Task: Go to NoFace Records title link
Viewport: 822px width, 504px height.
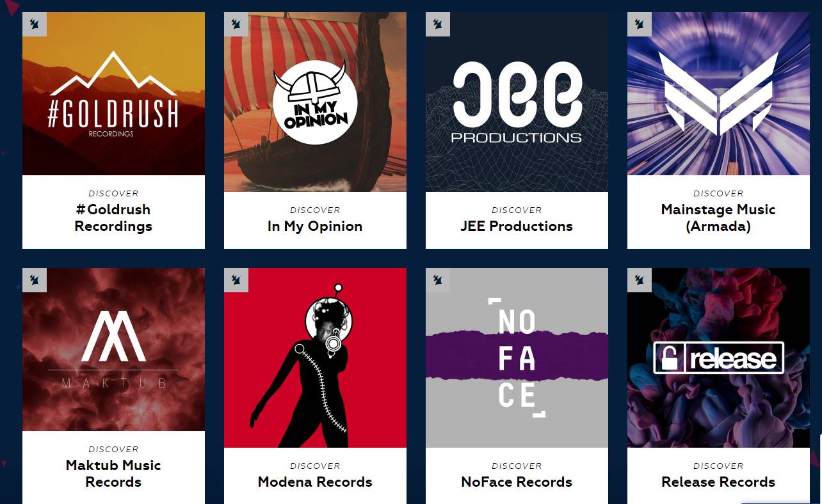Action: 517,482
